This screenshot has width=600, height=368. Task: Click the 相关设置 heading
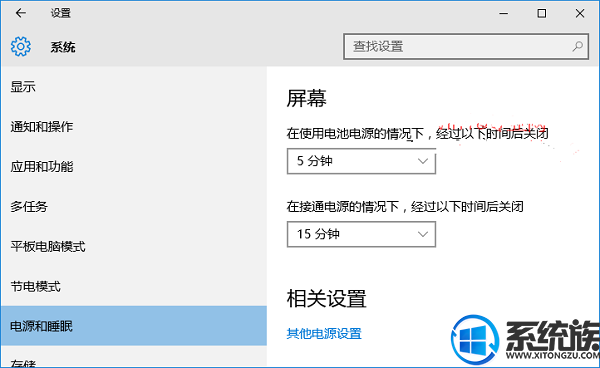click(326, 298)
